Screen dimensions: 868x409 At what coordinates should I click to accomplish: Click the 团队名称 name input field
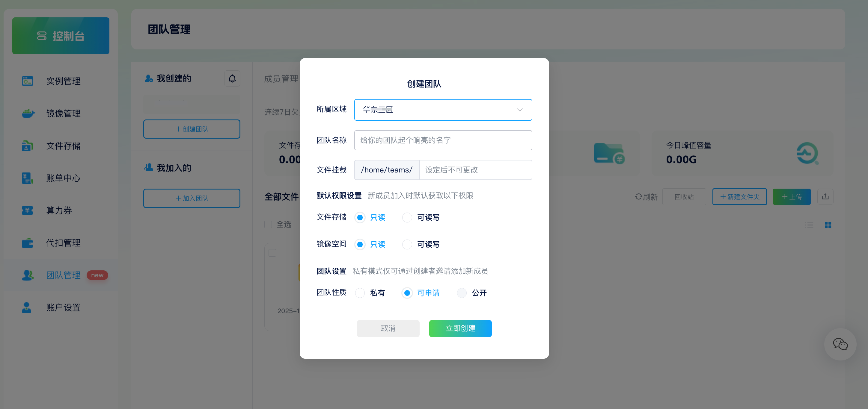(x=443, y=140)
